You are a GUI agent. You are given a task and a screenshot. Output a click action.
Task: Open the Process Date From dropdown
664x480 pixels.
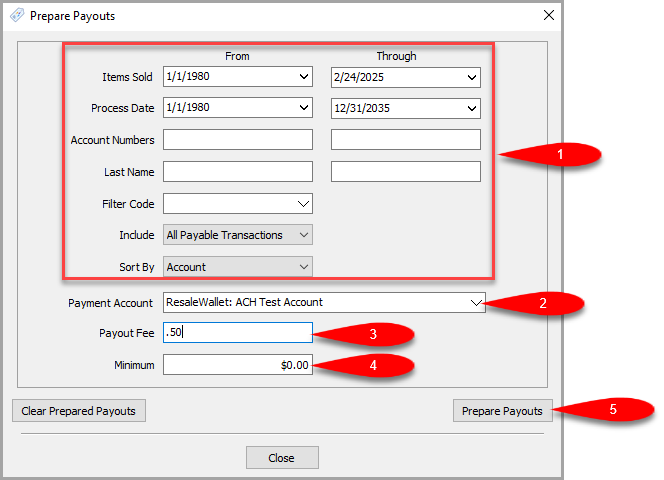point(304,108)
